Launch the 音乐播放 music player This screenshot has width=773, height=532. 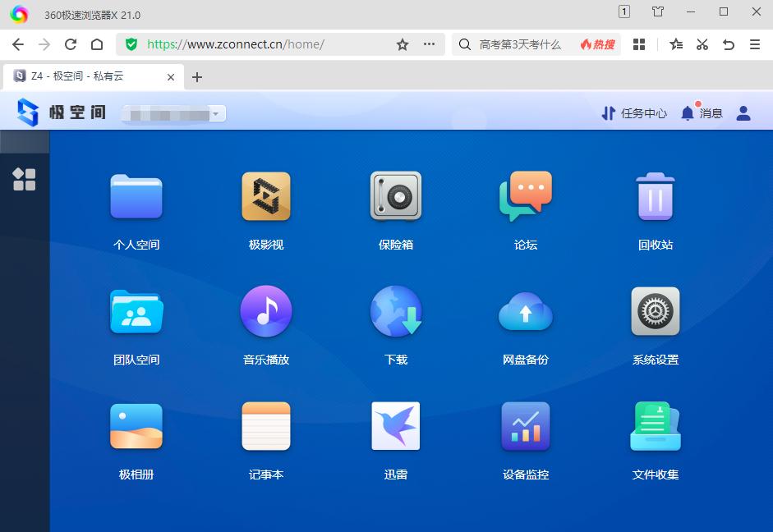click(265, 311)
